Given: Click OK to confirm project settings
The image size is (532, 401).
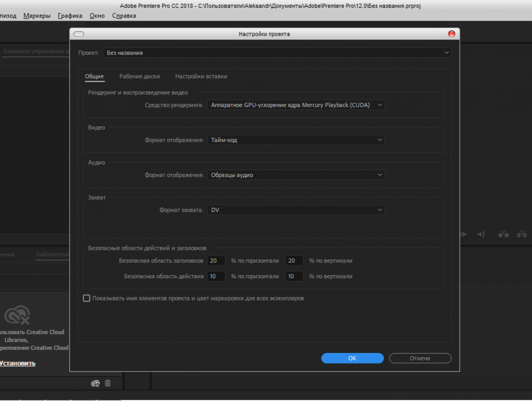Looking at the screenshot, I should [352, 358].
